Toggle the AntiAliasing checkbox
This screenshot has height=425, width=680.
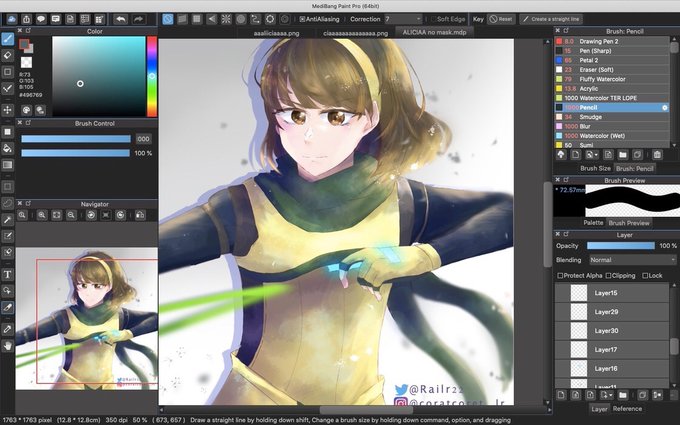303,19
